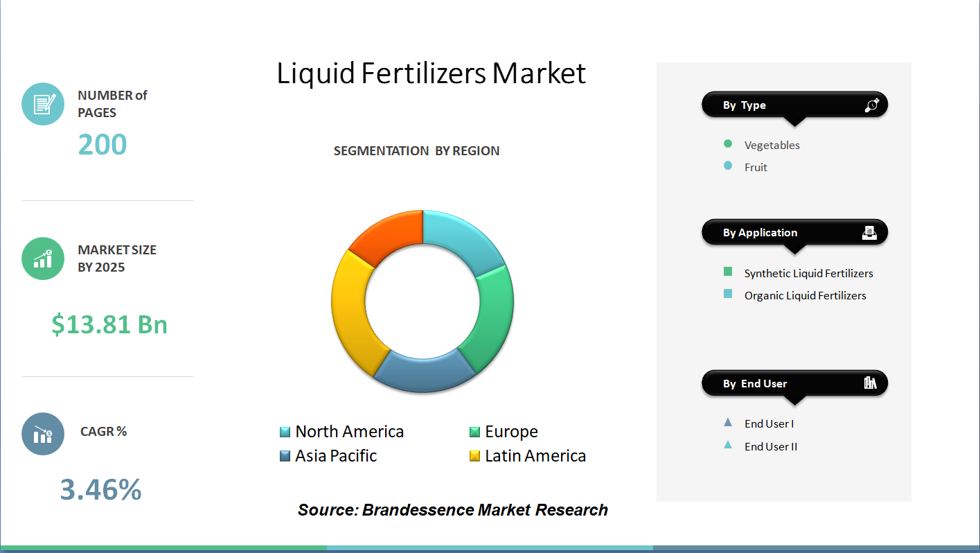Click the By End User books icon
The height and width of the screenshot is (553, 980).
pyautogui.click(x=871, y=383)
